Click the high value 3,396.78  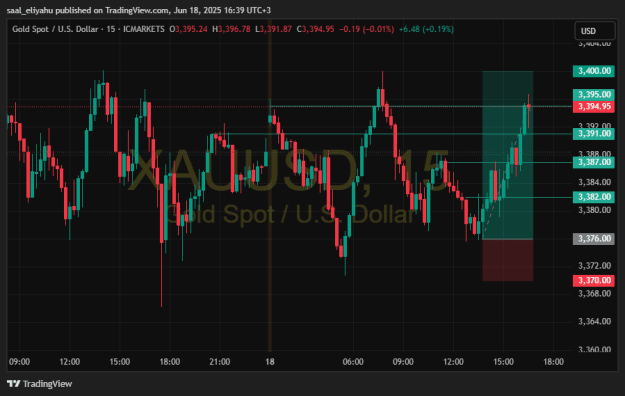(x=234, y=29)
